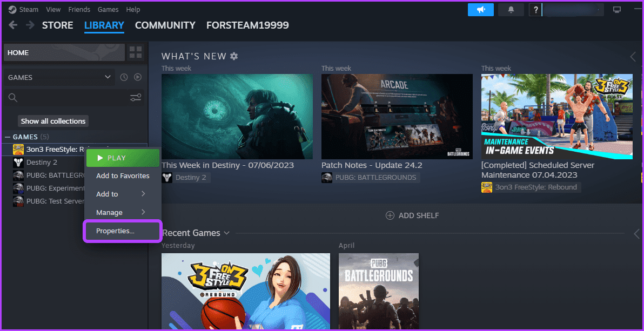Viewport: 644px width, 331px height.
Task: Open the Games menu
Action: (x=108, y=9)
